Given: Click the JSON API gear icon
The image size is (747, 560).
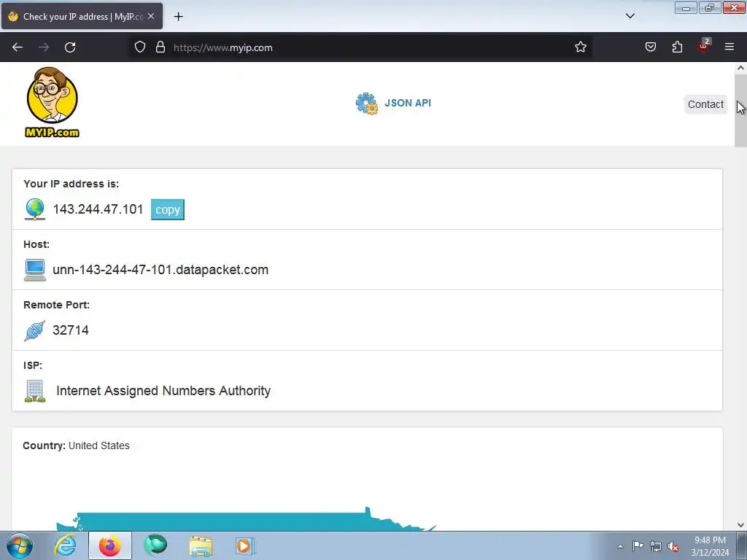Looking at the screenshot, I should (x=366, y=104).
